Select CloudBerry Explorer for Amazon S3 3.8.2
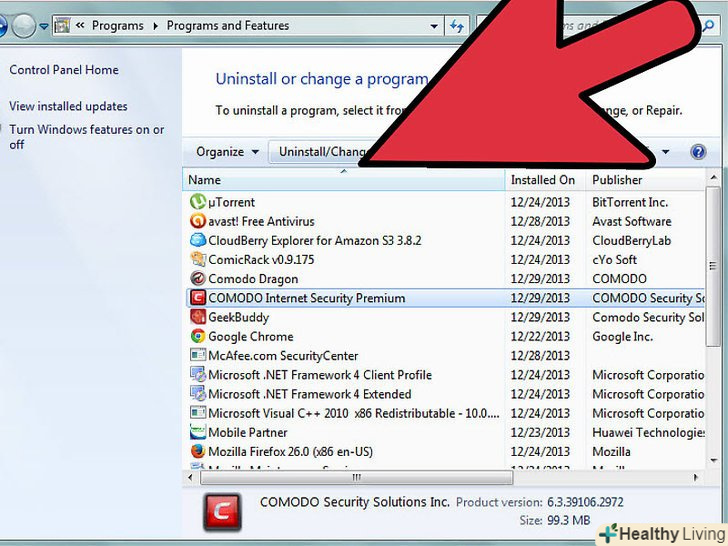728x546 pixels. click(315, 240)
